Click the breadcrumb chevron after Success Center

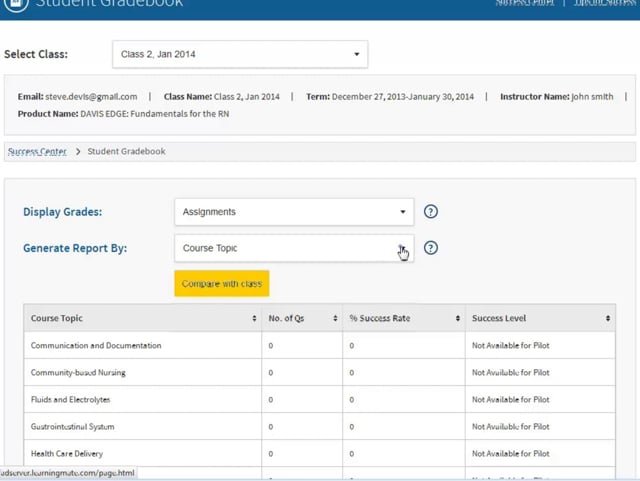(78, 151)
